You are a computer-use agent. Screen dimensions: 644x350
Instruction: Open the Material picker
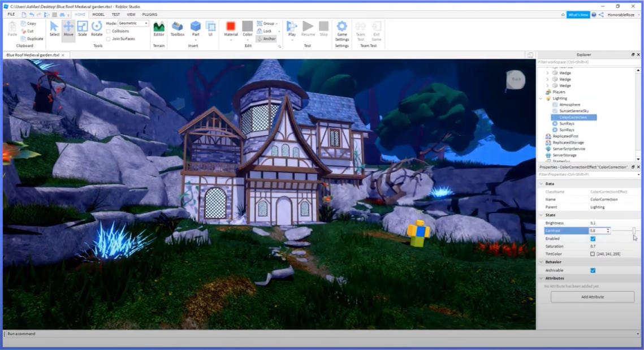(x=231, y=29)
